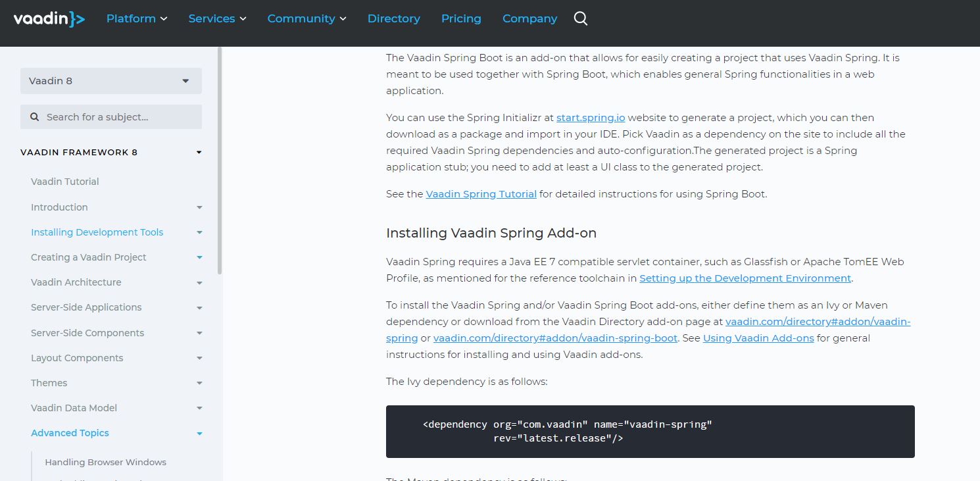Open Setting up the Development Environment link

click(745, 278)
